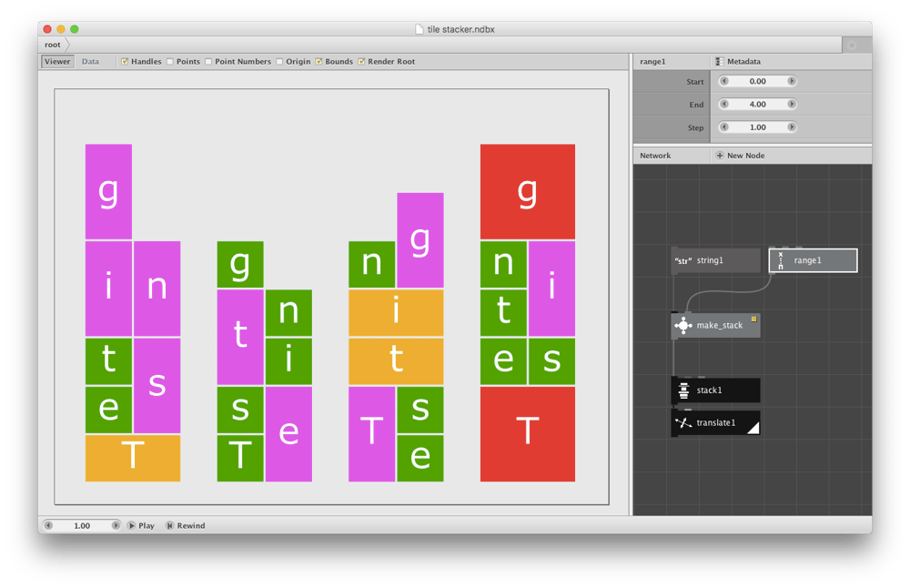Select the make_stack node label

coord(720,326)
